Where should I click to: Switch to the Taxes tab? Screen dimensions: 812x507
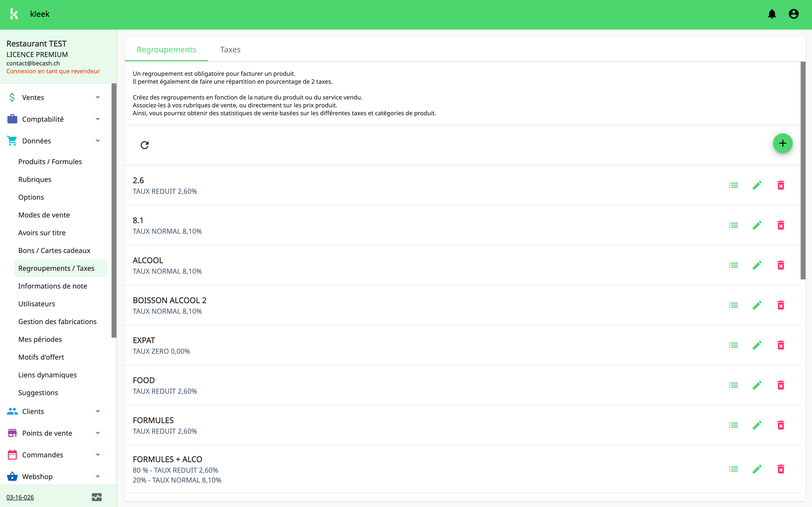(x=230, y=49)
